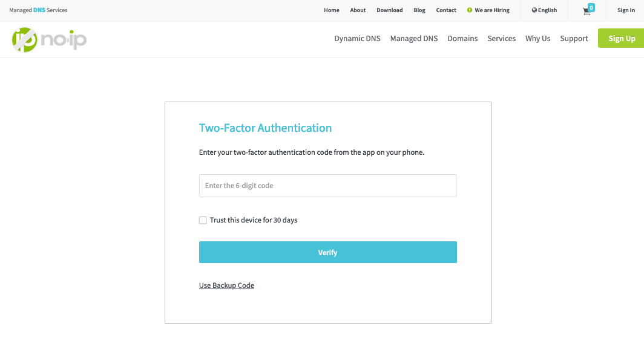Click the cart item count badge
Image resolution: width=644 pixels, height=355 pixels.
click(x=590, y=7)
